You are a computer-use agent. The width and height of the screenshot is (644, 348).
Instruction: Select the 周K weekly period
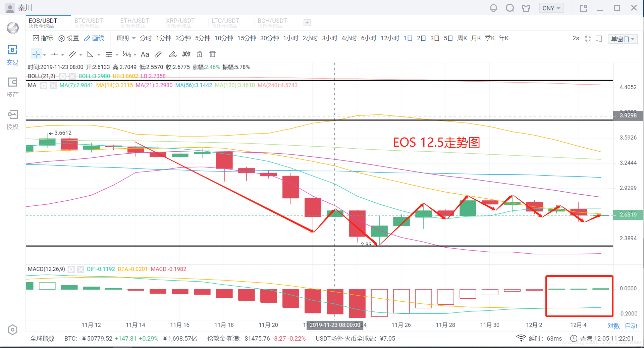462,38
